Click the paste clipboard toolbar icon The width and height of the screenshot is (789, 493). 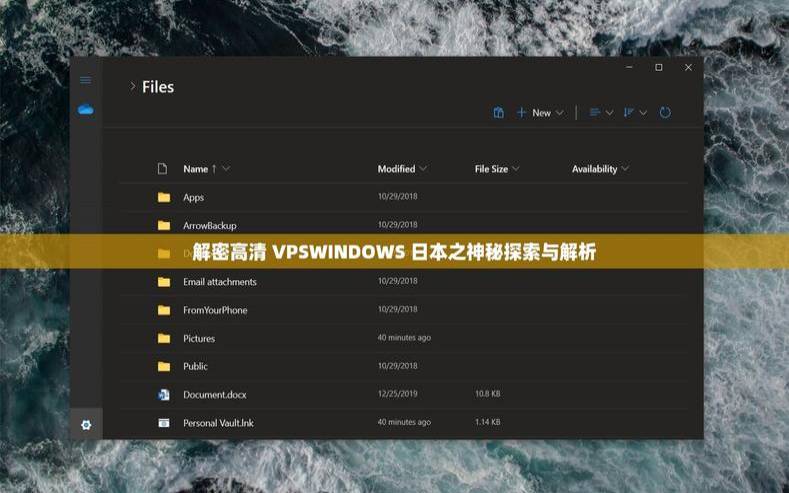pos(499,113)
